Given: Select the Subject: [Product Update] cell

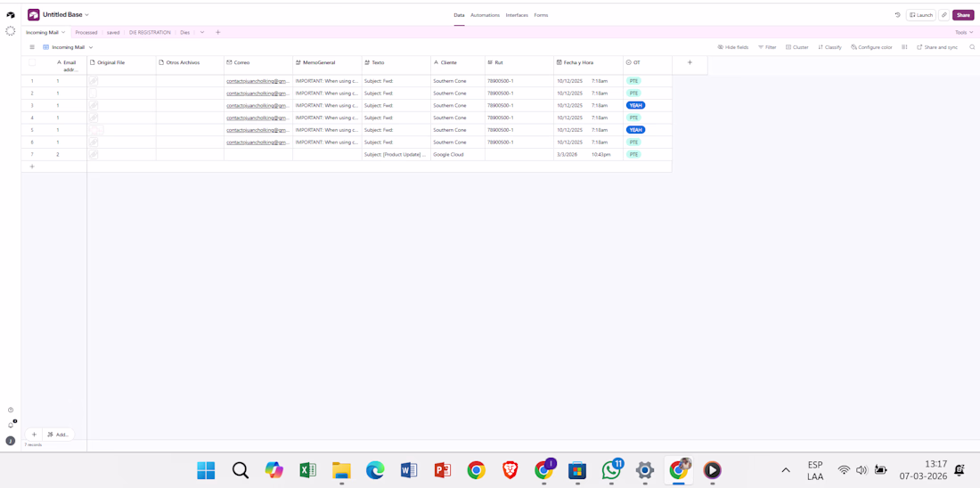Looking at the screenshot, I should click(396, 154).
